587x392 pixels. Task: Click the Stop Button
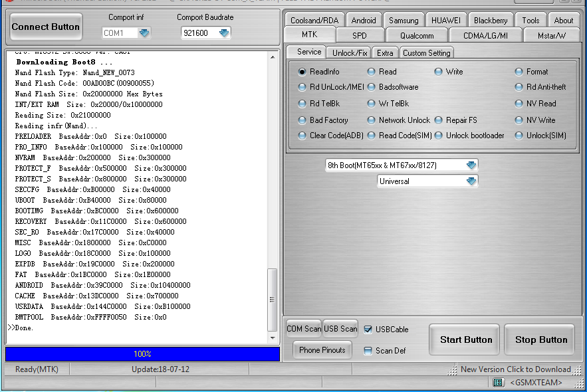pos(539,340)
